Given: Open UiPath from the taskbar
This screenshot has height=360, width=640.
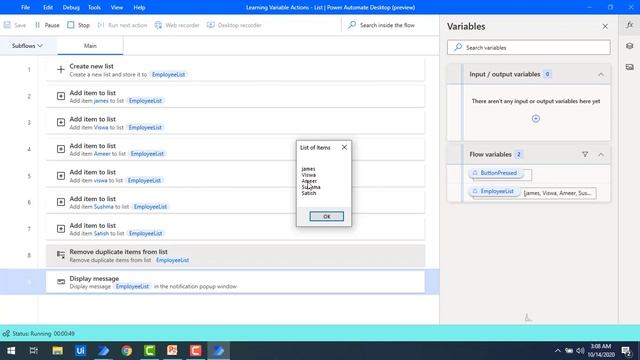Looking at the screenshot, I should [80, 351].
